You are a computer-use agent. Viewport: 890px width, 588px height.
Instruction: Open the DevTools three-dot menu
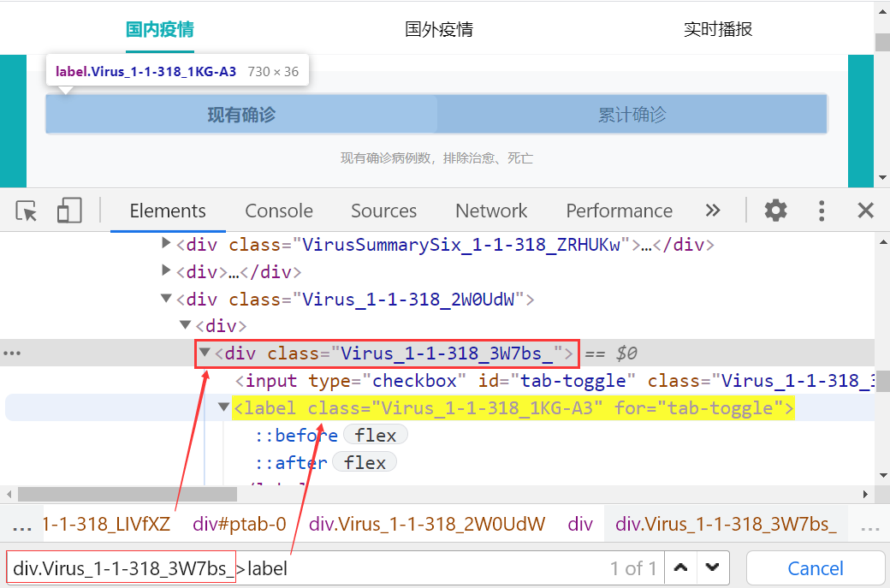click(822, 211)
